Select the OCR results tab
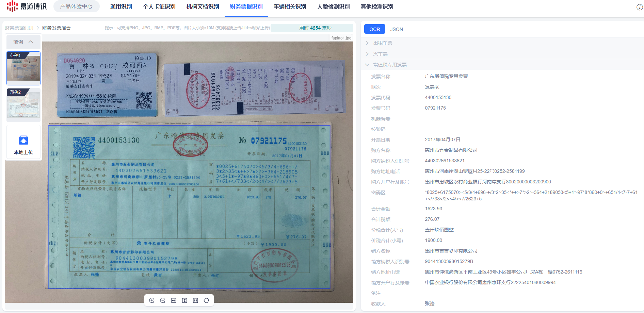The height and width of the screenshot is (313, 644). 374,29
